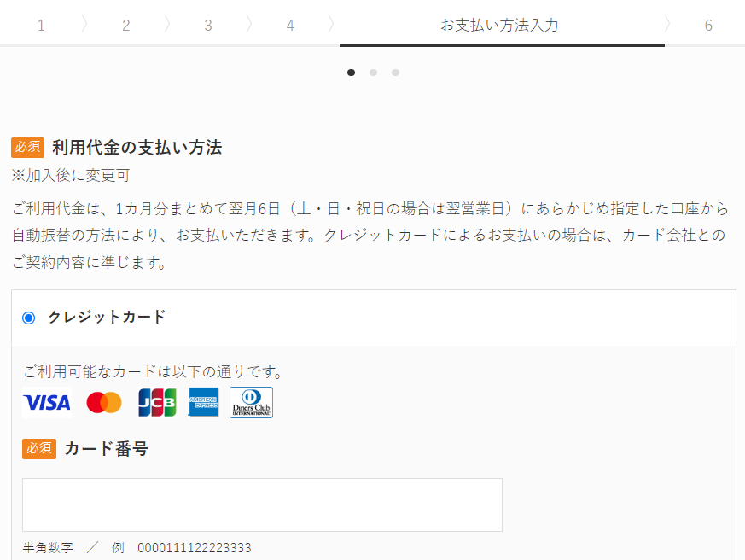Viewport: 745px width, 560px height.
Task: Click the 必須 badge beside 利用代金の支払い方法
Action: click(x=28, y=148)
